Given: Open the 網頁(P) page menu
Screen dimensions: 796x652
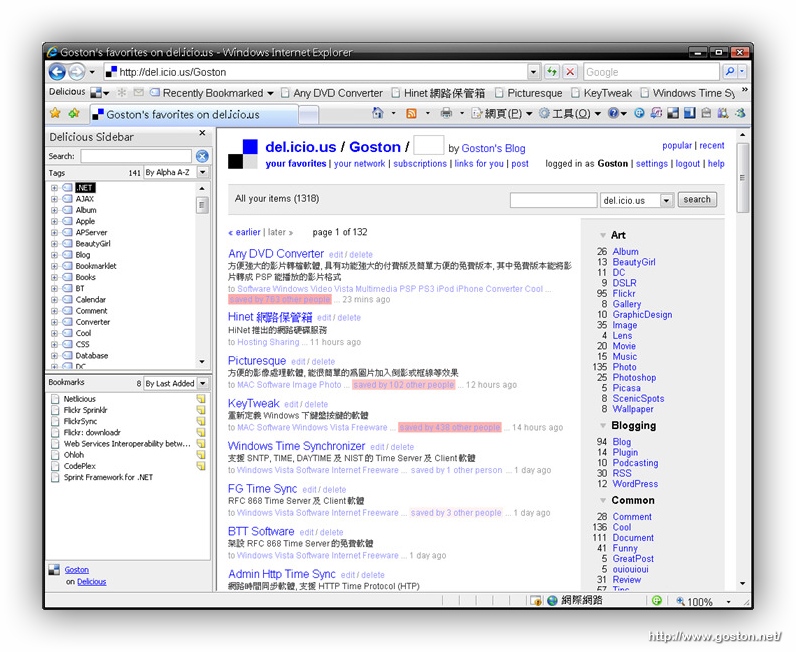Looking at the screenshot, I should point(502,113).
